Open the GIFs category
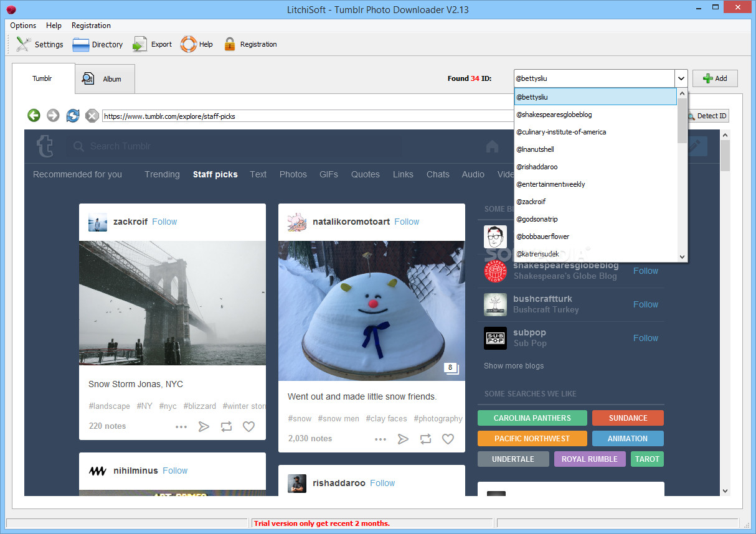Image resolution: width=756 pixels, height=534 pixels. [329, 174]
